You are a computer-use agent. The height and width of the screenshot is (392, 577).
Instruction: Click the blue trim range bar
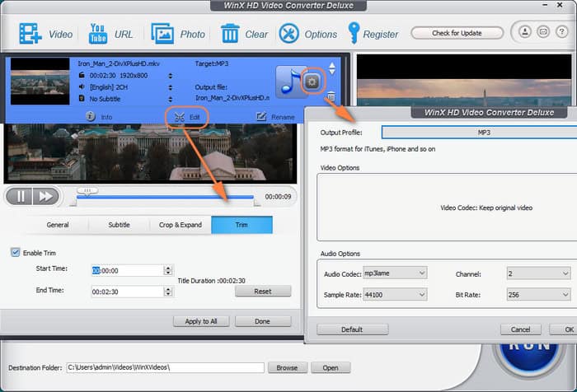point(165,198)
